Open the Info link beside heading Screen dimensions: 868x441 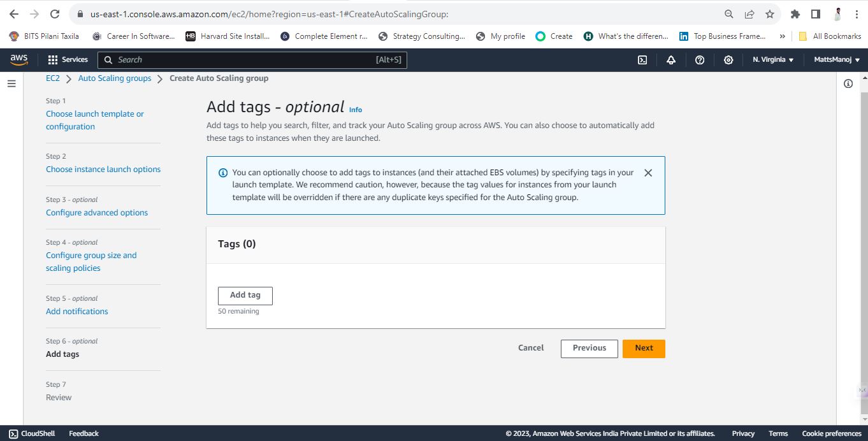[356, 110]
